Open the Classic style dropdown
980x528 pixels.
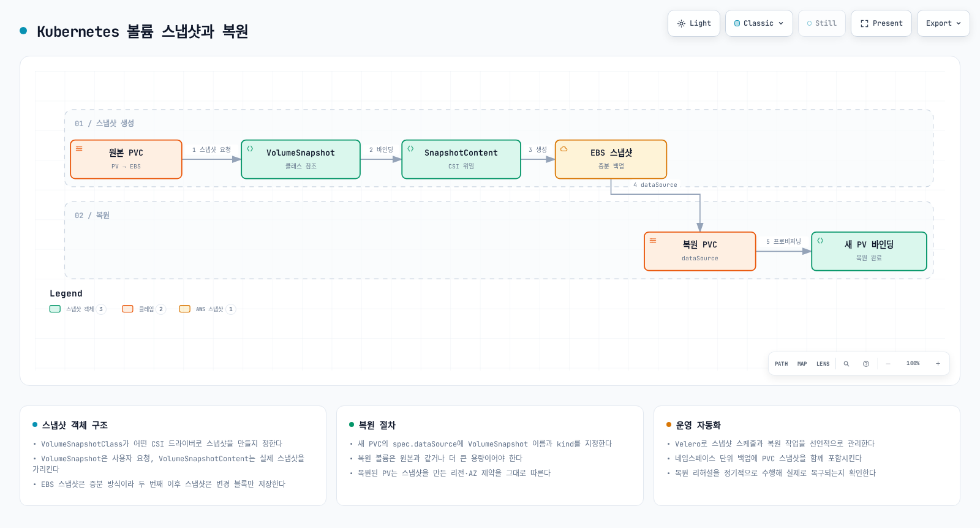click(x=759, y=23)
